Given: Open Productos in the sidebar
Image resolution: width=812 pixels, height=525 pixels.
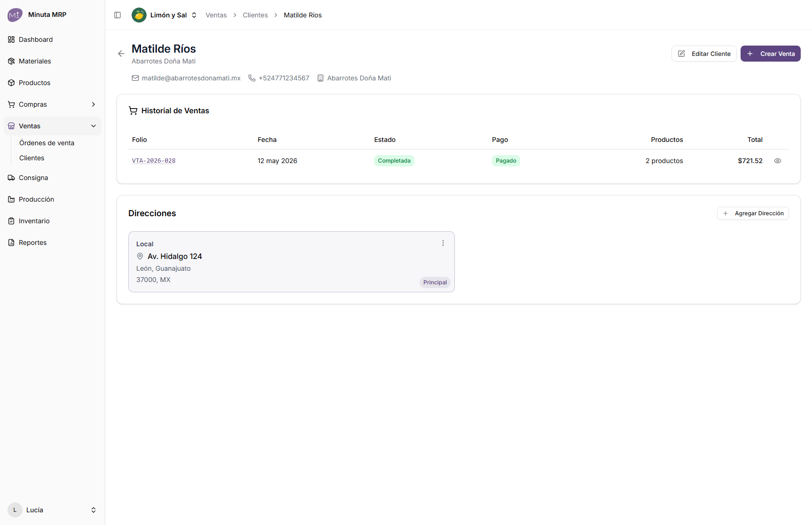Looking at the screenshot, I should coord(52,83).
